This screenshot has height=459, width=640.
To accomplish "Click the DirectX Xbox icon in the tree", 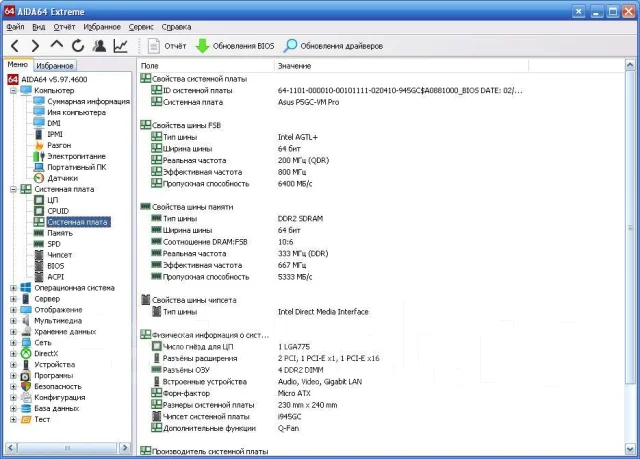I will (x=26, y=353).
